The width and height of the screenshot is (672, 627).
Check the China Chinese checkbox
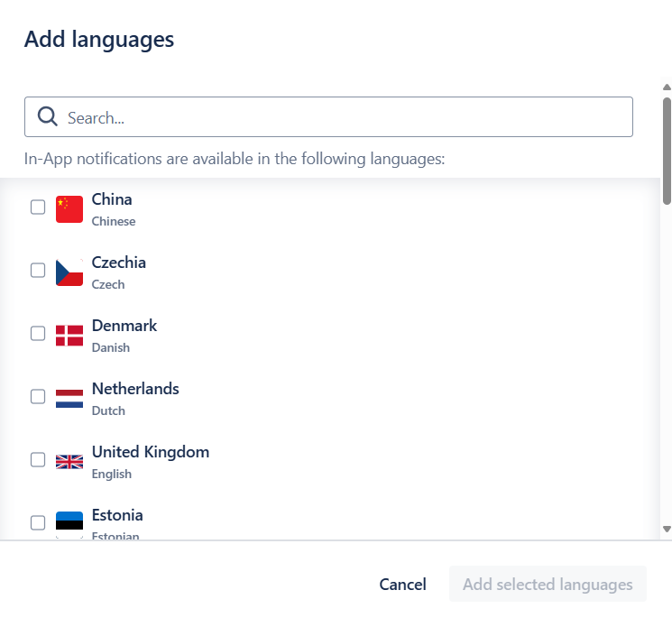pos(38,207)
